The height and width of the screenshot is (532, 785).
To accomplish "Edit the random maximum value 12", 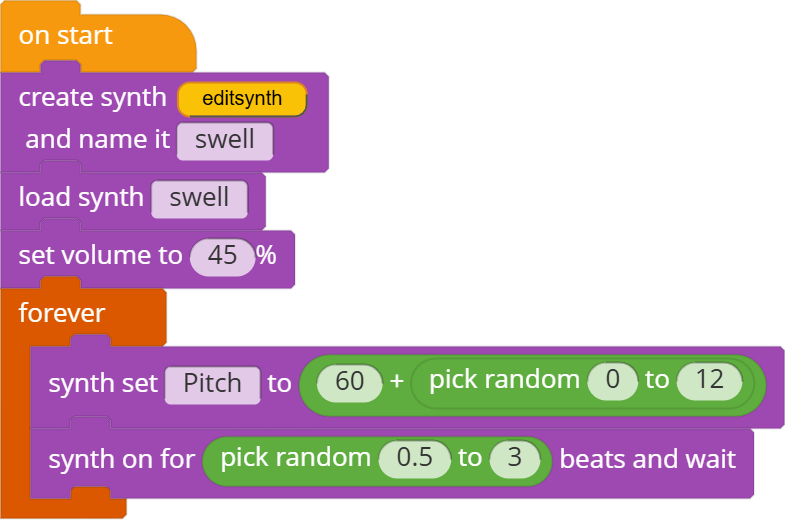I will tap(709, 380).
